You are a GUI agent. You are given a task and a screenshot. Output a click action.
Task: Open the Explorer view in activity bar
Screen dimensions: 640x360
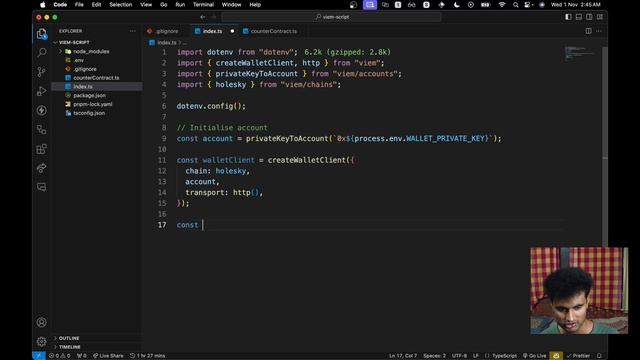(x=42, y=34)
